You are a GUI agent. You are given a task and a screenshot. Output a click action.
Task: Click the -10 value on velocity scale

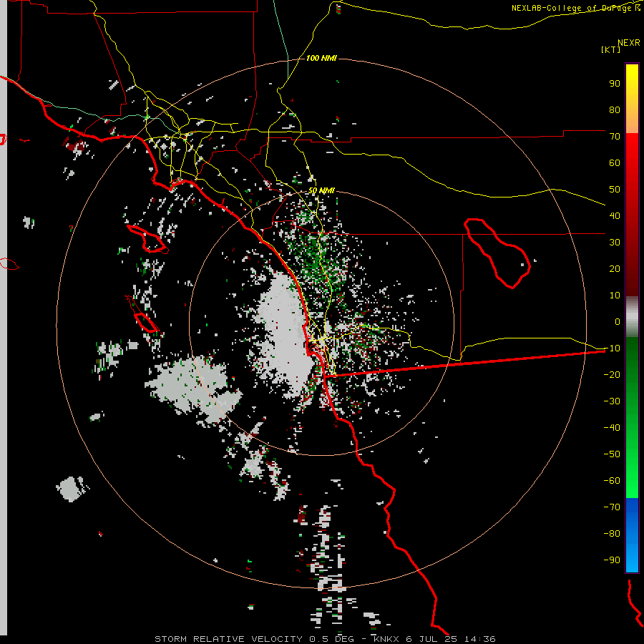pos(612,348)
